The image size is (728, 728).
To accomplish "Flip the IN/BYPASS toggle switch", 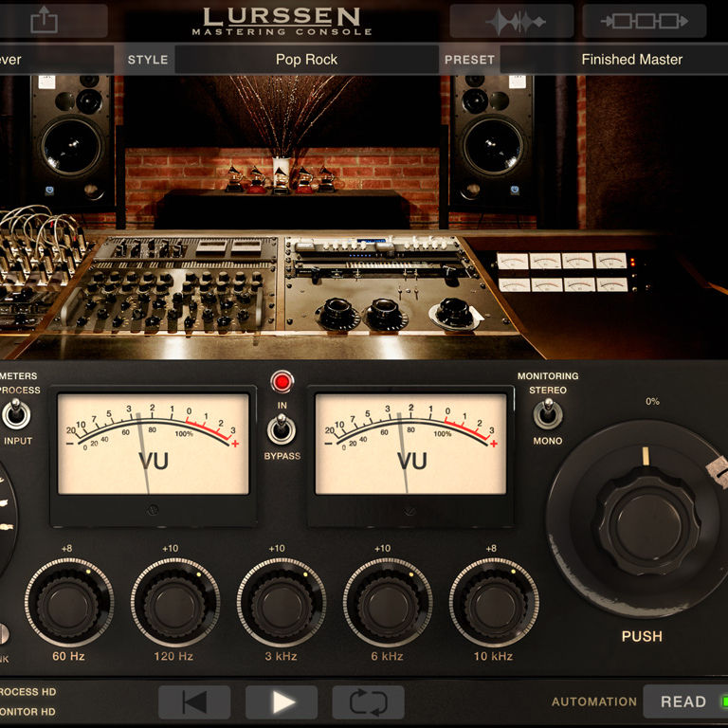I will tap(282, 429).
